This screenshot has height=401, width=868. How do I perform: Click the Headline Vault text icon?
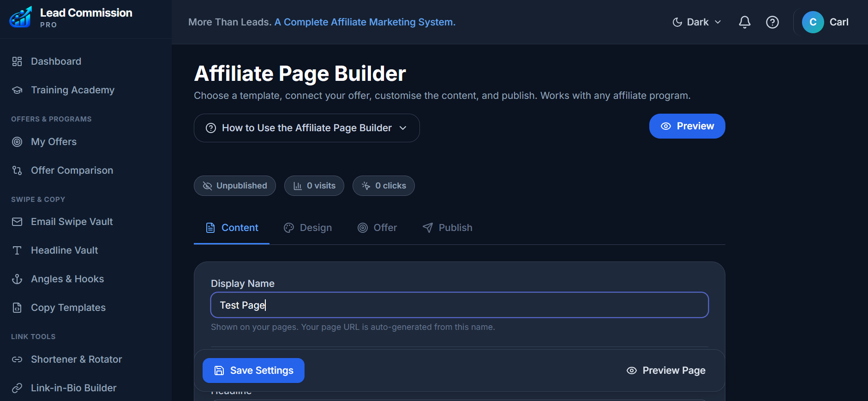[17, 250]
